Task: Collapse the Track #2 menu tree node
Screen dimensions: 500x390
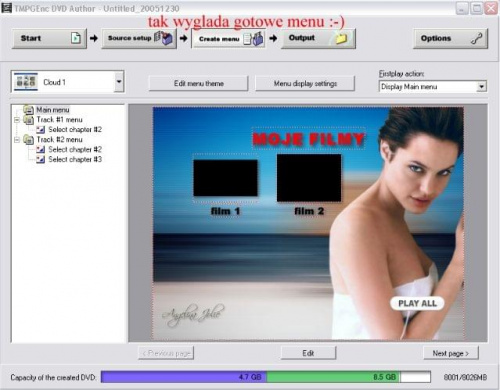Action: click(17, 140)
